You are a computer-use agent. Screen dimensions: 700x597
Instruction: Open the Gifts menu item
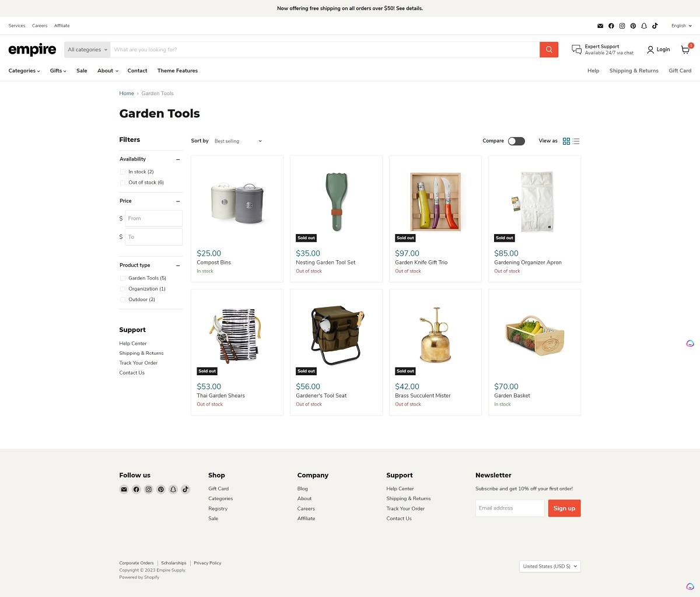coord(57,71)
